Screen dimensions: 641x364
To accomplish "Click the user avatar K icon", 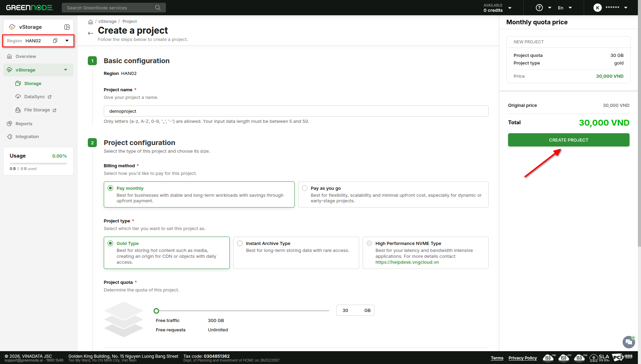I will [597, 8].
